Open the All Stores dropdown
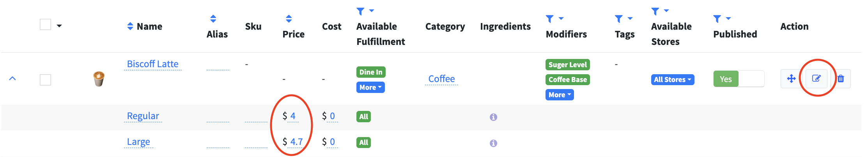The height and width of the screenshot is (157, 868). [672, 80]
